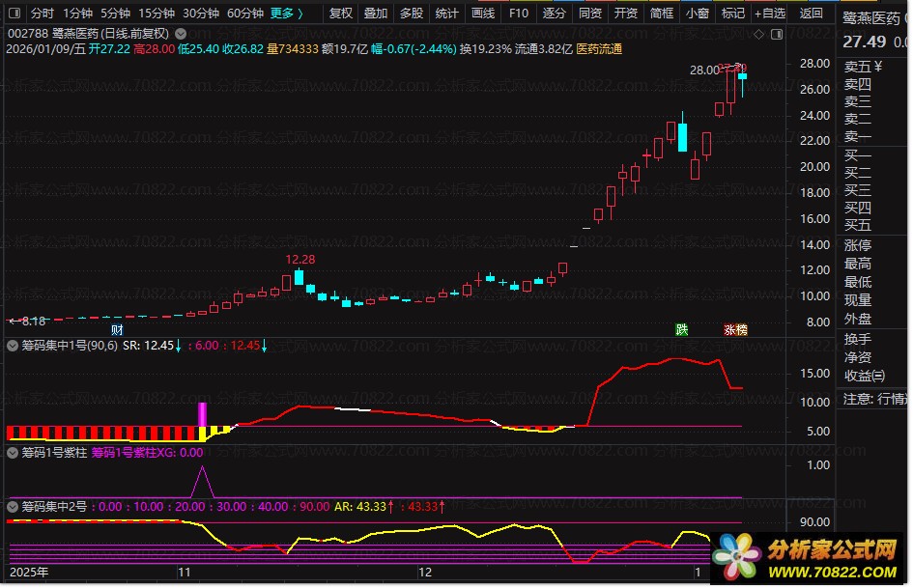Open F10 company information

518,13
